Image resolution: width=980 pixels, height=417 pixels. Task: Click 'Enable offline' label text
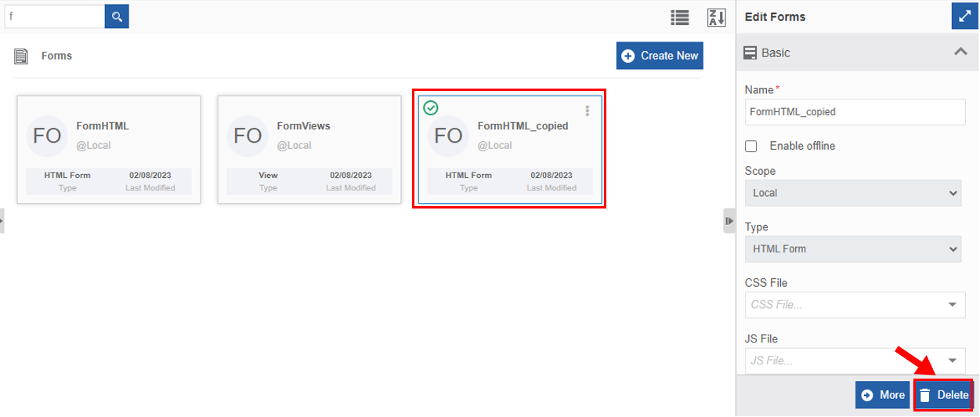pos(803,146)
